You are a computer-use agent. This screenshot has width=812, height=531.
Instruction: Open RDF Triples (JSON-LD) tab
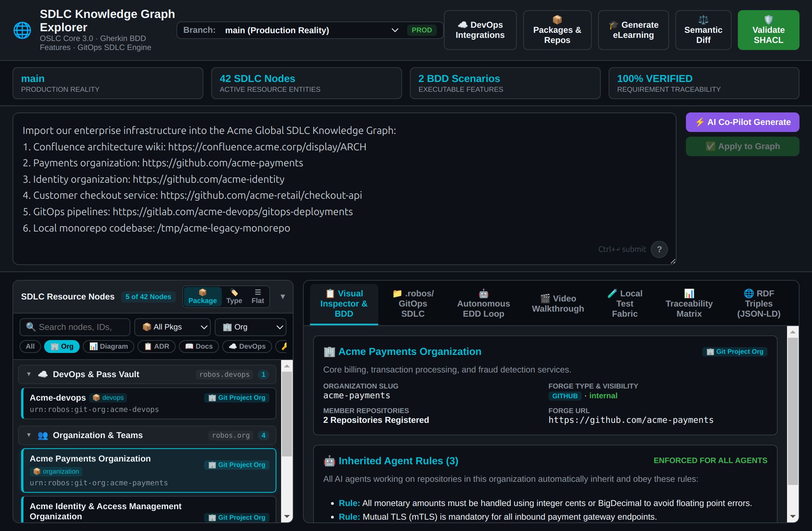click(759, 304)
